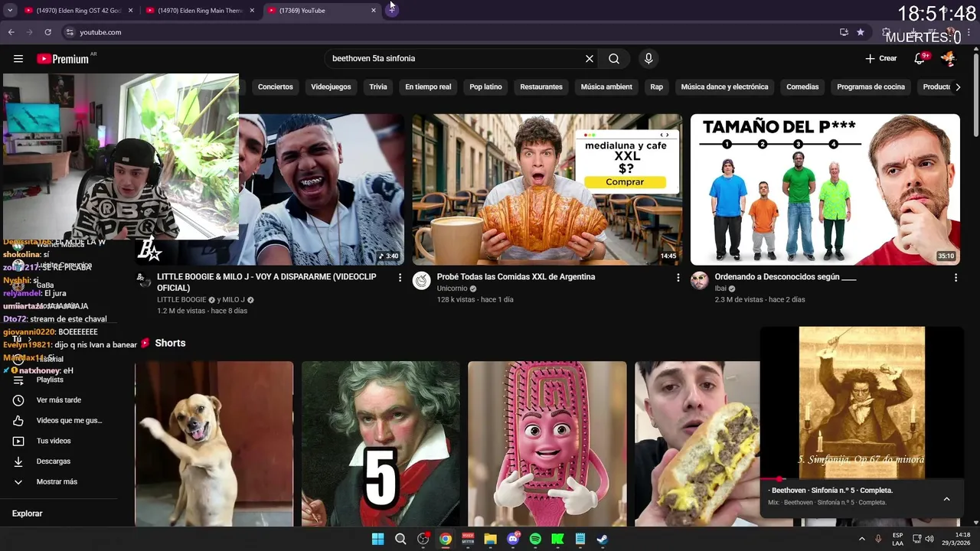Screen dimensions: 980x551
Task: Open Spotify from the taskbar
Action: pos(535,539)
